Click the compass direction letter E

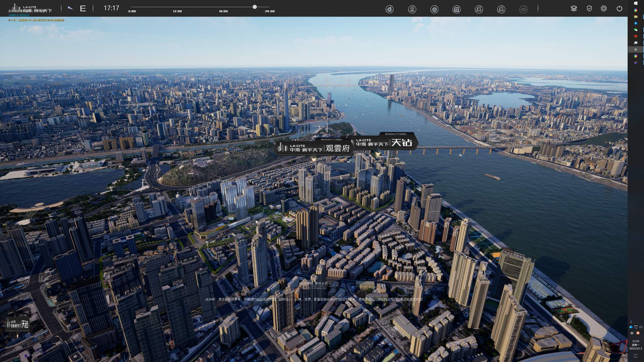83,8
